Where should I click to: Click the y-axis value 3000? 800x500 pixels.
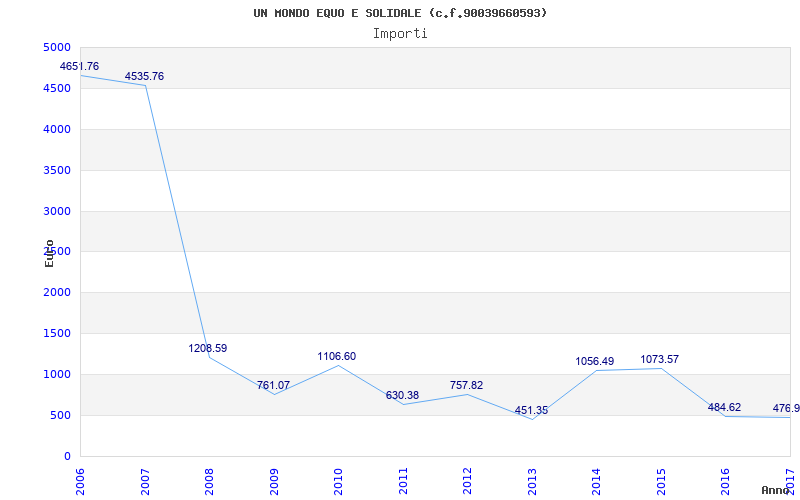(57, 211)
